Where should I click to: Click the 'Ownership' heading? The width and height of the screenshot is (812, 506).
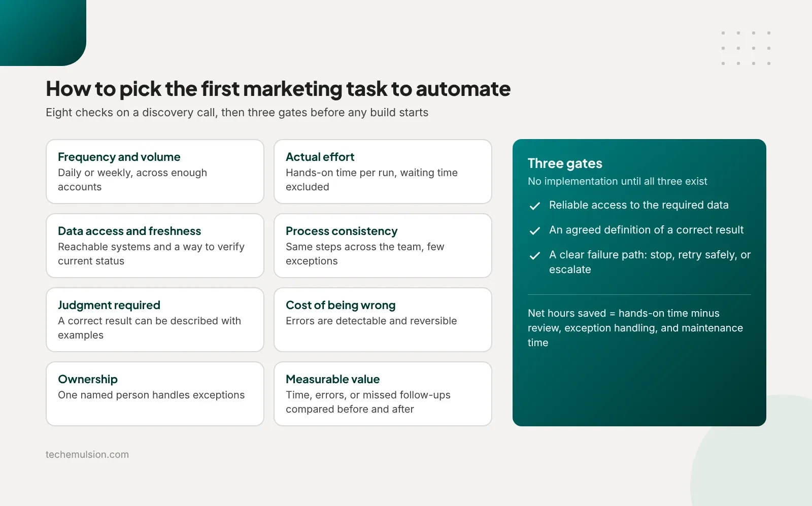coord(88,379)
